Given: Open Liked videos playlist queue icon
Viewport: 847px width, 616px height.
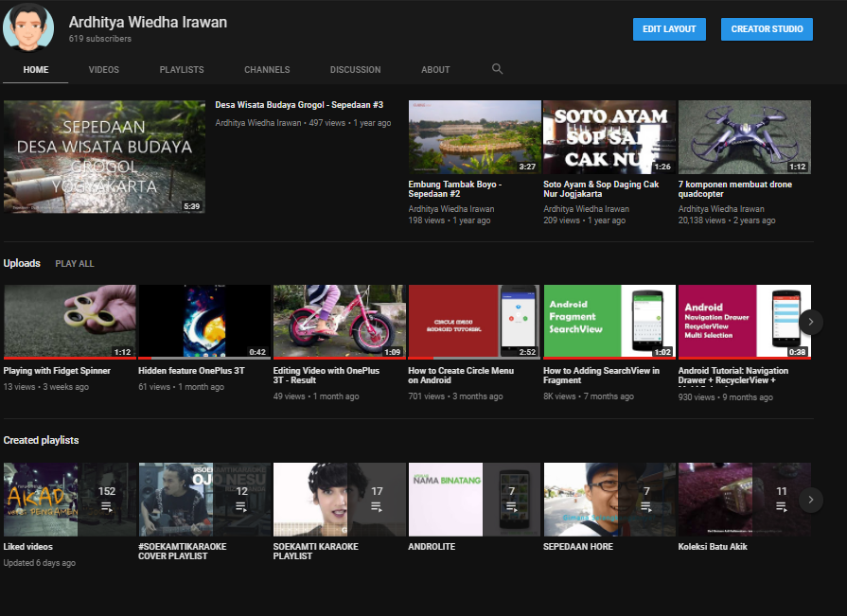Looking at the screenshot, I should (107, 507).
